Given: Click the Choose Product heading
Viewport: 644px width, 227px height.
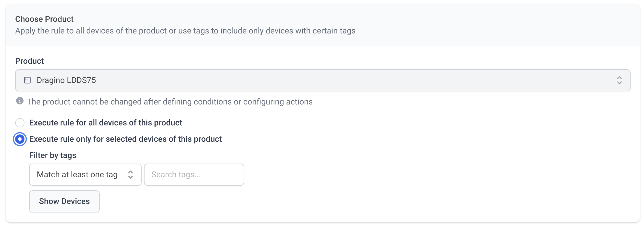Looking at the screenshot, I should [x=44, y=19].
